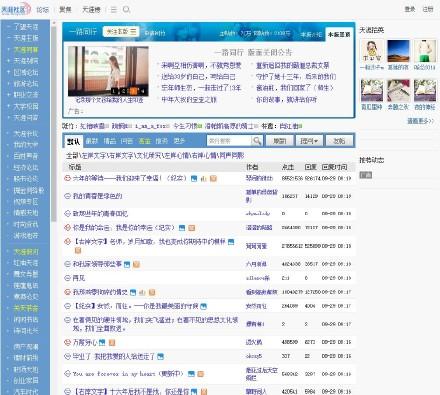
Task: Click the image icon in the 你是我的命运 row
Action: click(182, 228)
